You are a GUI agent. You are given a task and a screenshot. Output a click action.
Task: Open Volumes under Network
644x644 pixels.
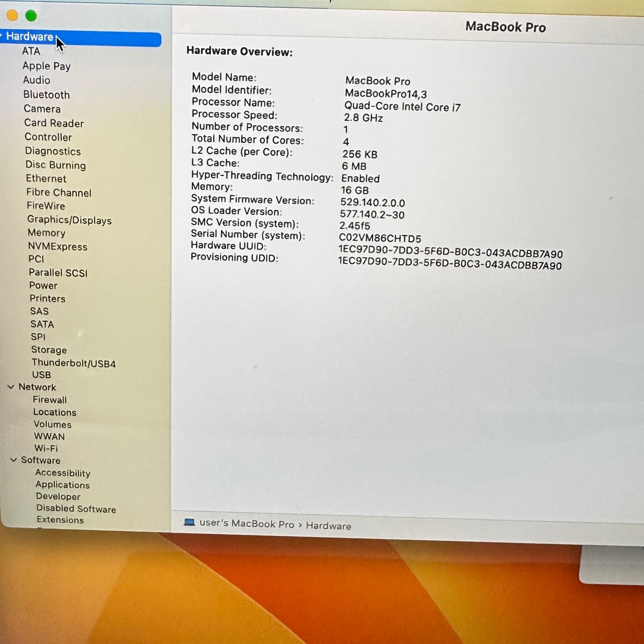52,424
